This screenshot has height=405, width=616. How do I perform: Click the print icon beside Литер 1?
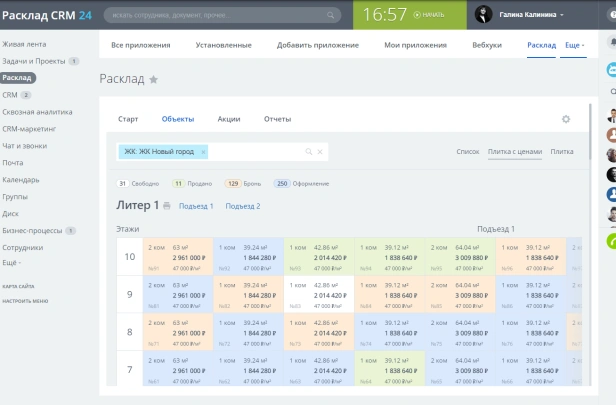coord(167,206)
